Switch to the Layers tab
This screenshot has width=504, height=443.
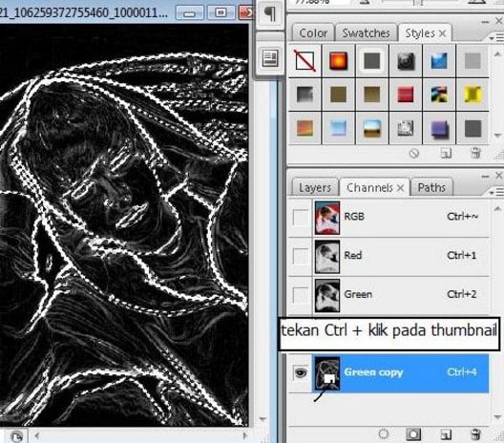[x=315, y=188]
